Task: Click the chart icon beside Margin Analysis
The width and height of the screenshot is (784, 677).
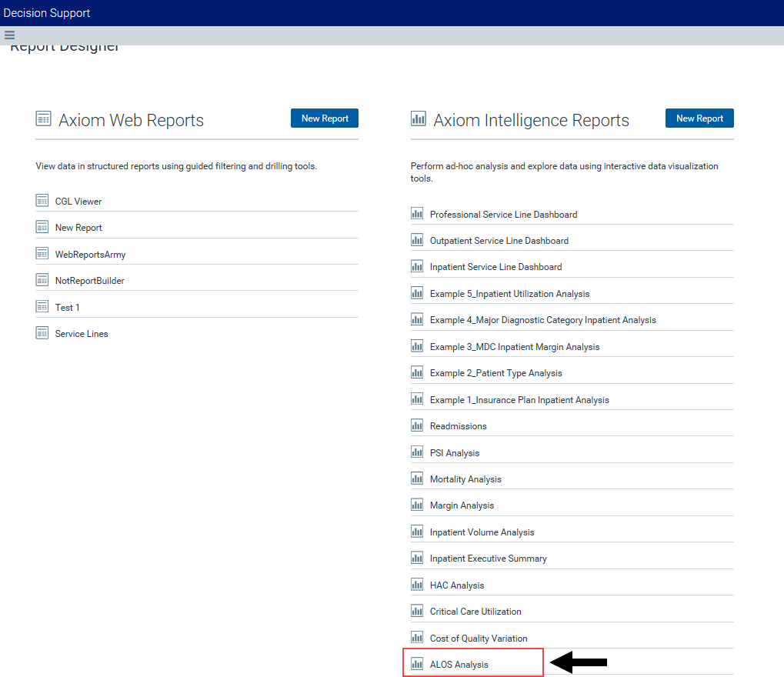Action: point(417,505)
